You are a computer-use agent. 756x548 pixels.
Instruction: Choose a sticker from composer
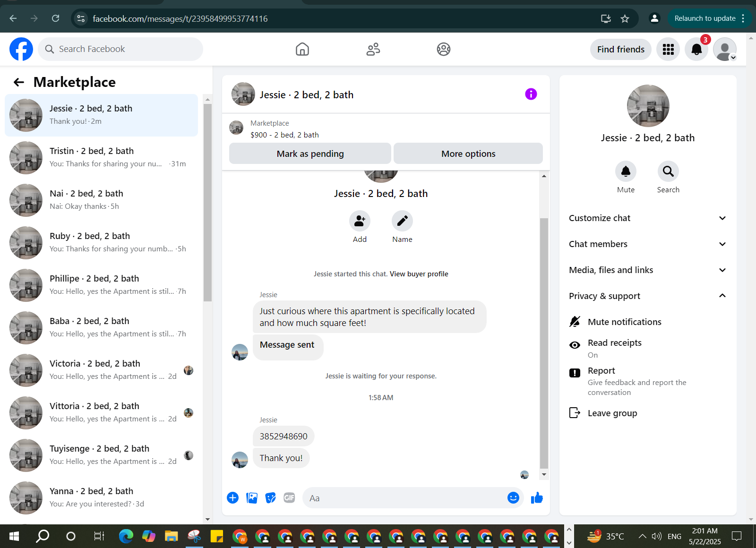pos(270,497)
